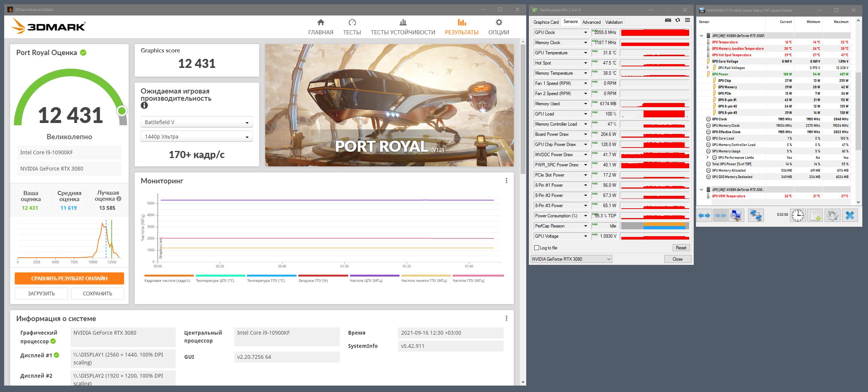Click the GPU-Z refresh icon

click(x=678, y=20)
